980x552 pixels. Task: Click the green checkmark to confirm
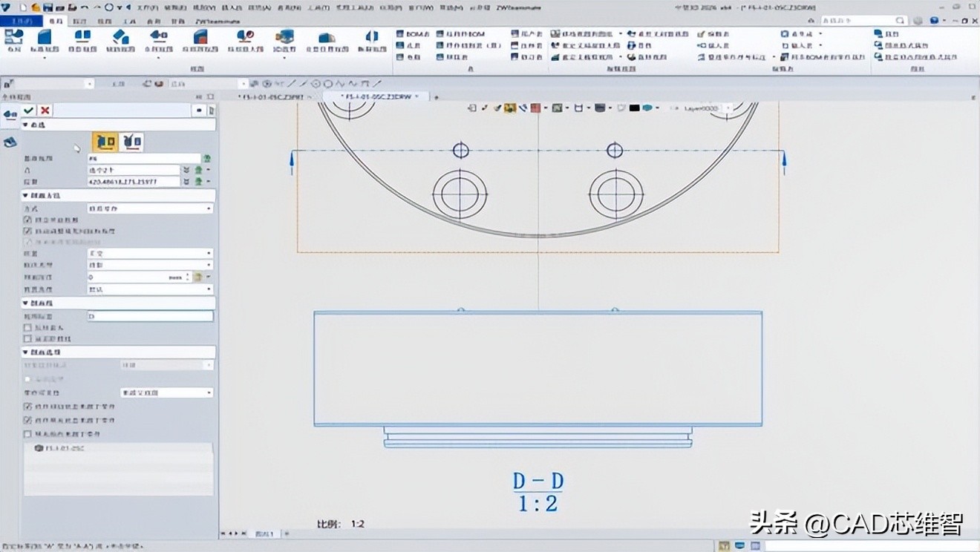[x=28, y=110]
